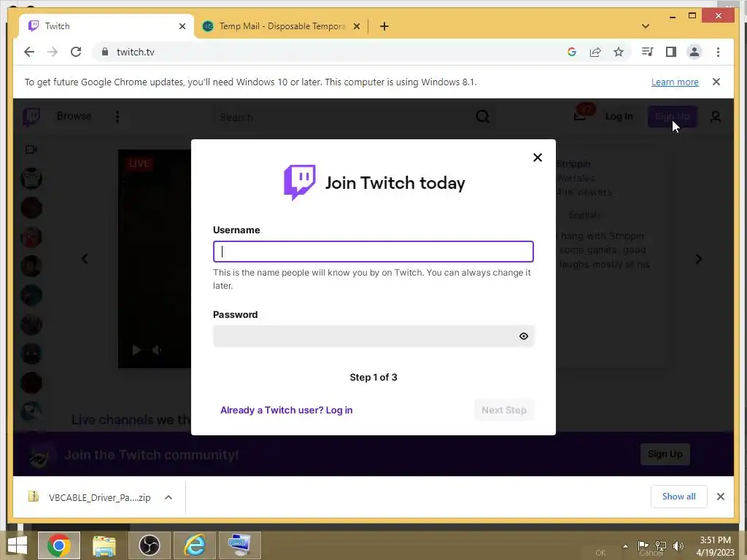Open the Twitch notifications inbox icon
Screen dimensions: 747x560
(x=580, y=116)
